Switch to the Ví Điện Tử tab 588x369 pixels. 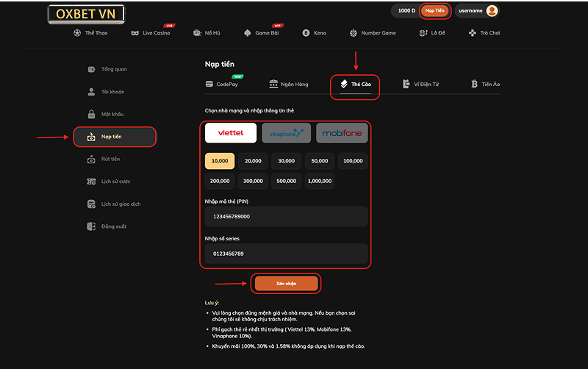(421, 85)
